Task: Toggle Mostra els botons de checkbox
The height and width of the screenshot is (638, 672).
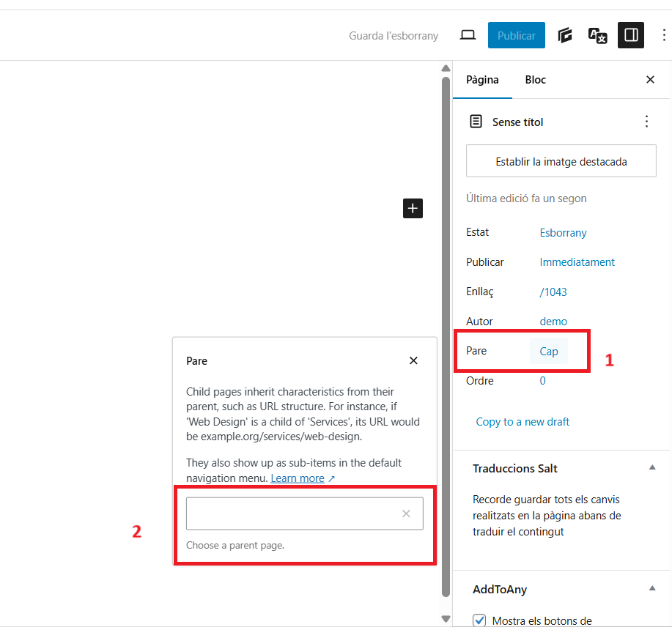Action: coord(480,620)
